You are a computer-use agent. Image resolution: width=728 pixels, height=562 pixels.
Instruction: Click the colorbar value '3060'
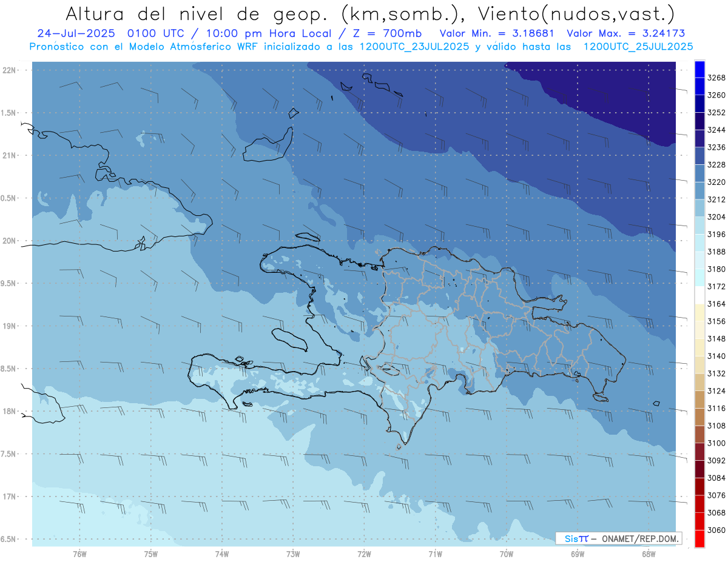(x=716, y=530)
